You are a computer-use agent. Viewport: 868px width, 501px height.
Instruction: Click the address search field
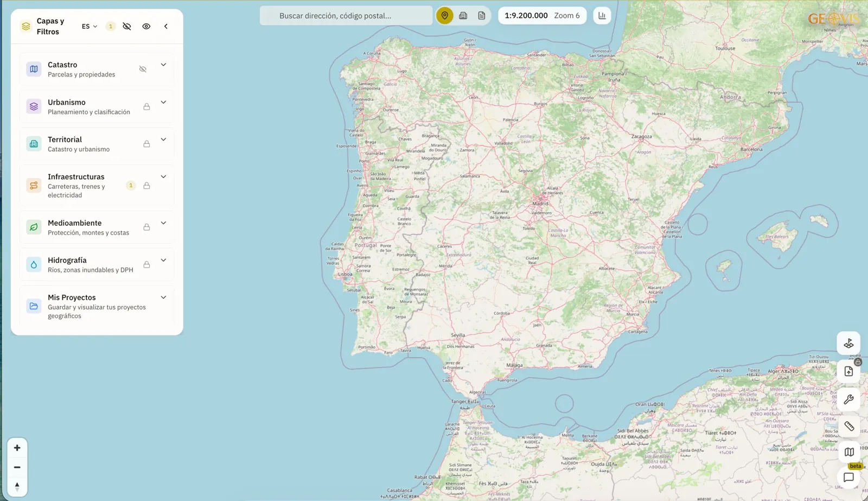tap(346, 16)
